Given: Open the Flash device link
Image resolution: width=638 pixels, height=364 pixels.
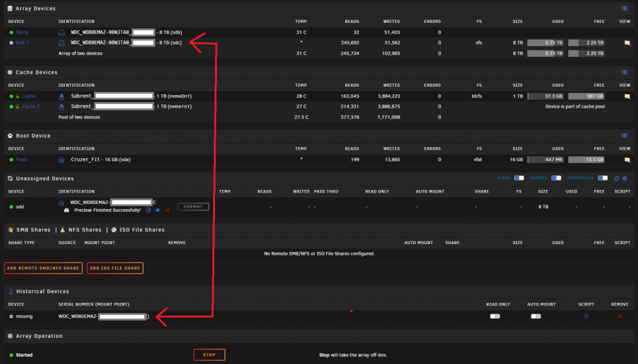Looking at the screenshot, I should (x=22, y=160).
